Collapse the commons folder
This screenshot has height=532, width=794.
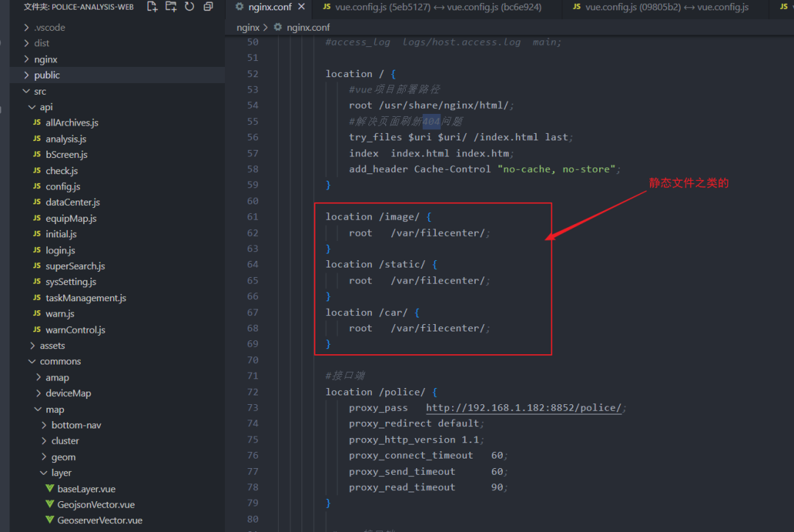tap(60, 362)
